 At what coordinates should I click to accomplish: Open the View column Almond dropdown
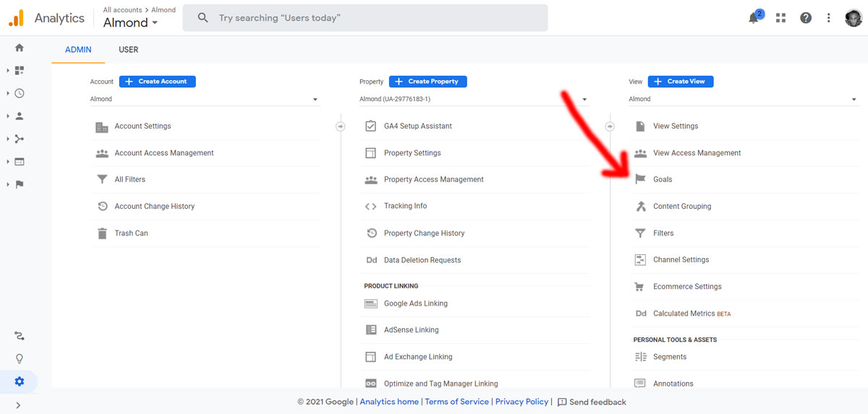tap(744, 100)
